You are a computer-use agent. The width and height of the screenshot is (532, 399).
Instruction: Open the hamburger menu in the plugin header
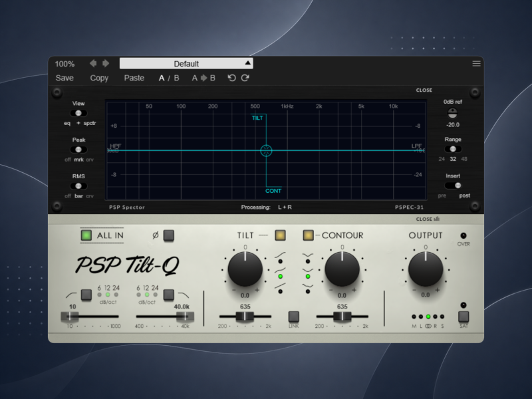click(x=476, y=63)
